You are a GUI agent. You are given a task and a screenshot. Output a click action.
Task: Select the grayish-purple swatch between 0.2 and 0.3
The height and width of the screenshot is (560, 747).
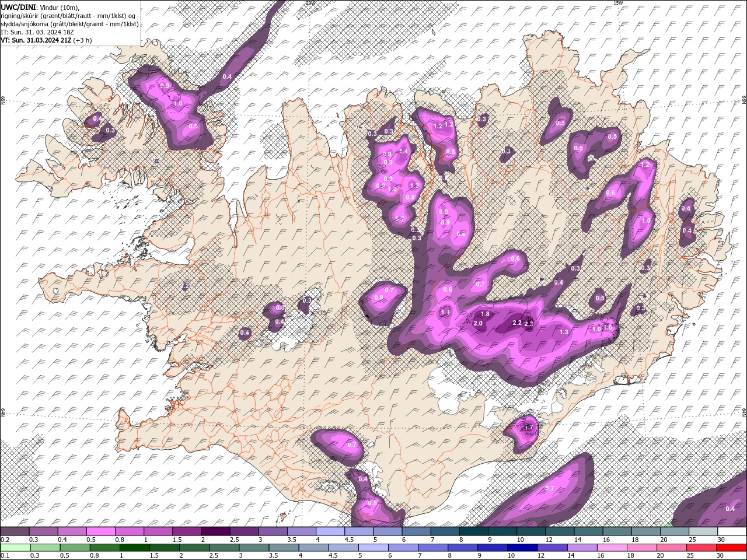point(15,531)
